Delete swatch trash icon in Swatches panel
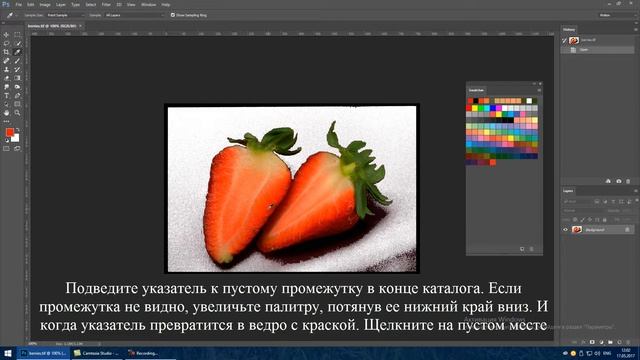640x360 pixels. tap(531, 249)
